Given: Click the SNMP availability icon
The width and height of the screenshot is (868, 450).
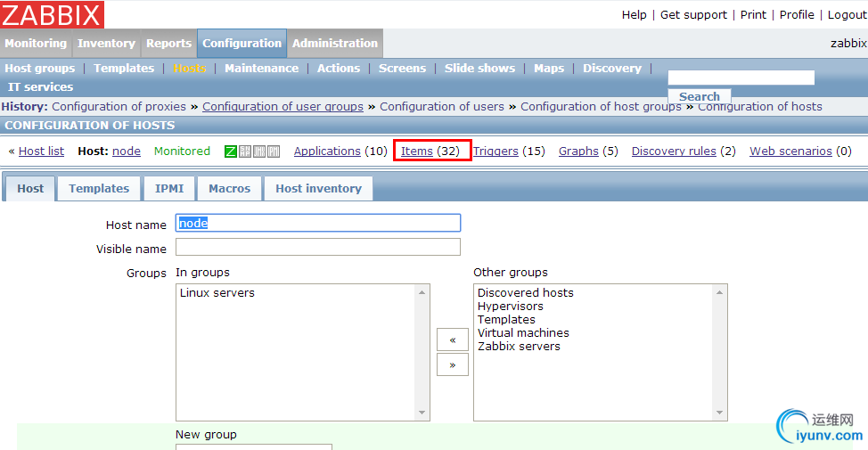Looking at the screenshot, I should tap(245, 151).
